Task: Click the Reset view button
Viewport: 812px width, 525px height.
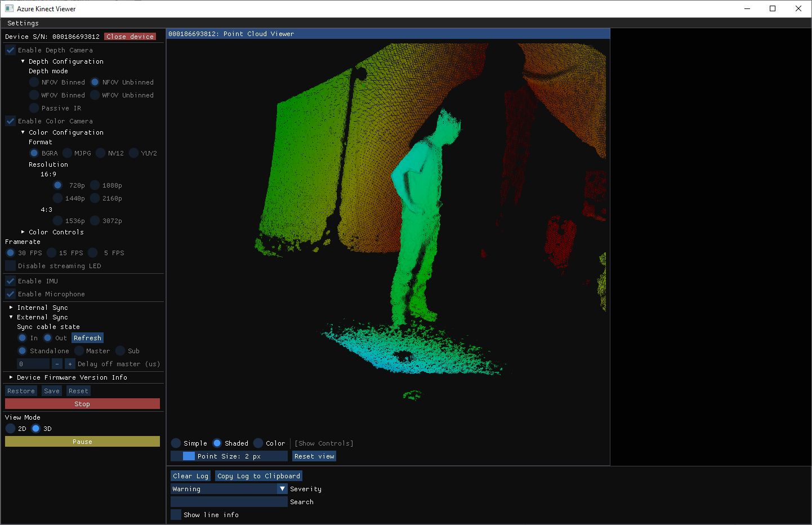Action: click(x=314, y=456)
